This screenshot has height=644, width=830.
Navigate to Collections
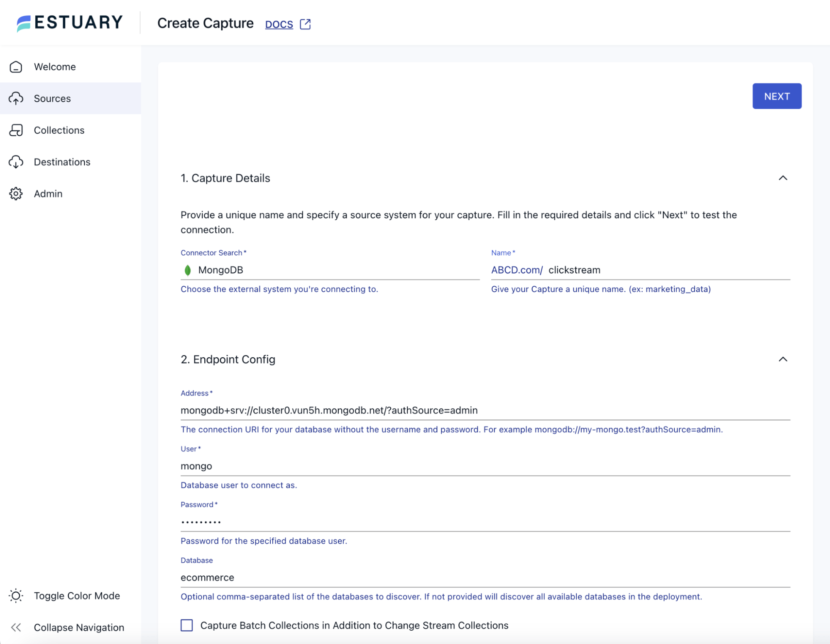pyautogui.click(x=71, y=130)
